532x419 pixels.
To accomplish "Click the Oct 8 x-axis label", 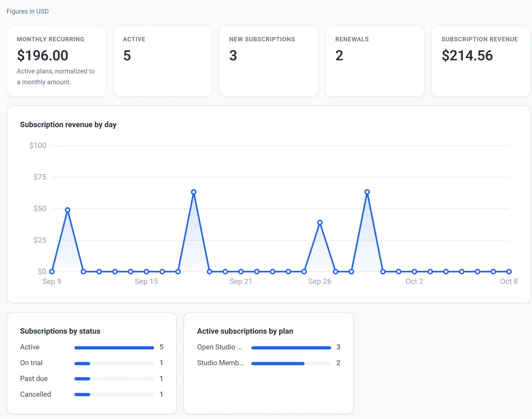I will (509, 282).
